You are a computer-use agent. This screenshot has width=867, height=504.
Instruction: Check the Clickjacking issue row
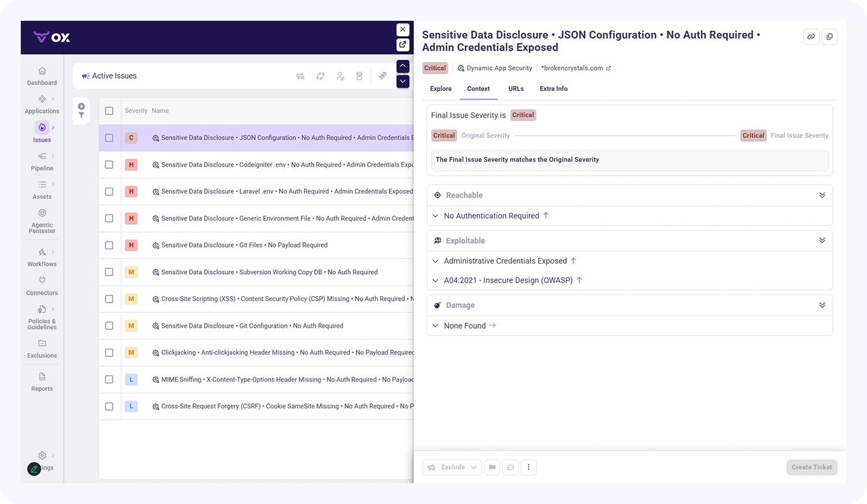(x=109, y=353)
